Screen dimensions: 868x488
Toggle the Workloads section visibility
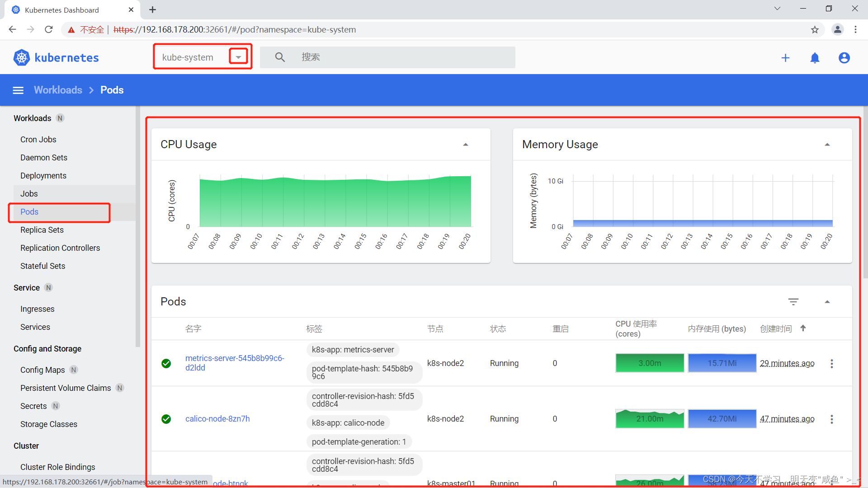(x=32, y=118)
